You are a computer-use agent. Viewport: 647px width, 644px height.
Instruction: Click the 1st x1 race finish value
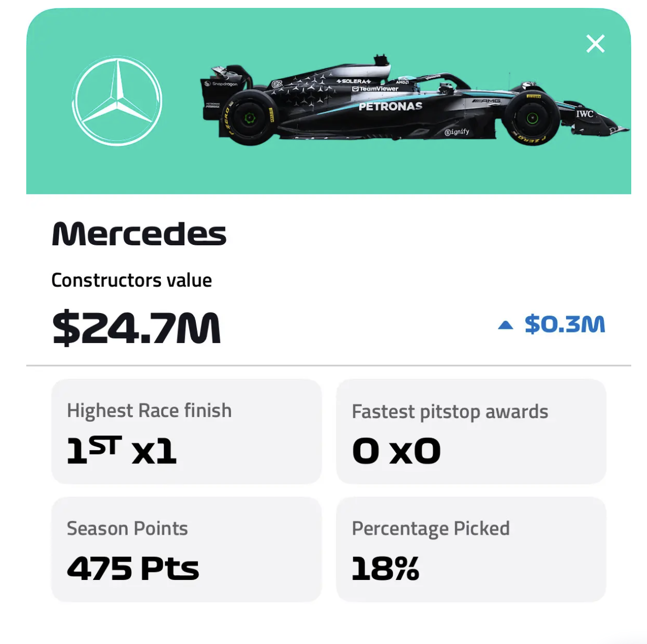pos(122,450)
